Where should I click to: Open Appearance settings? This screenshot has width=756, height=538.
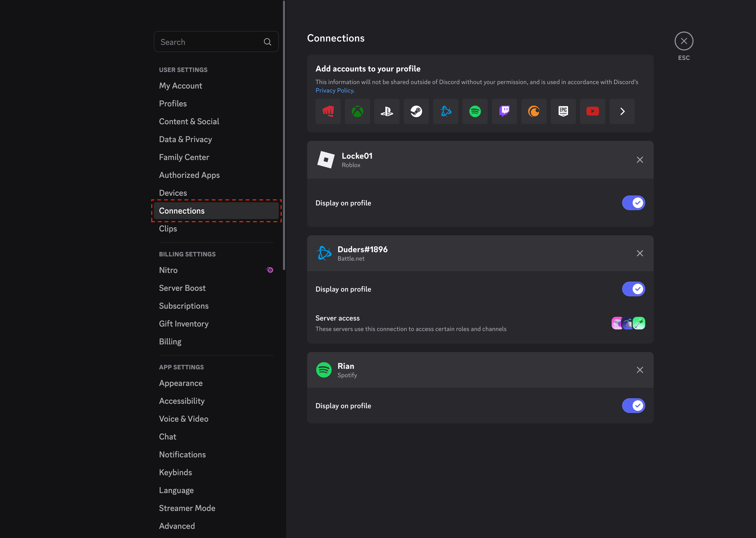(x=216, y=383)
